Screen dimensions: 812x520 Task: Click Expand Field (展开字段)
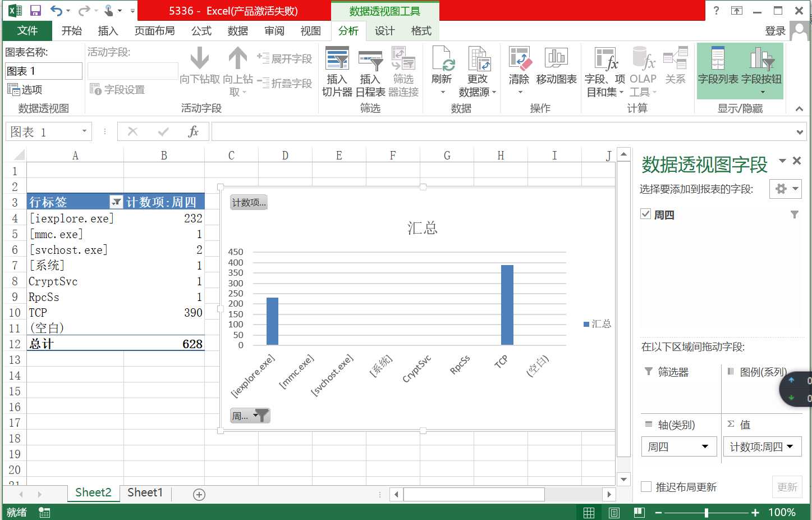(284, 58)
